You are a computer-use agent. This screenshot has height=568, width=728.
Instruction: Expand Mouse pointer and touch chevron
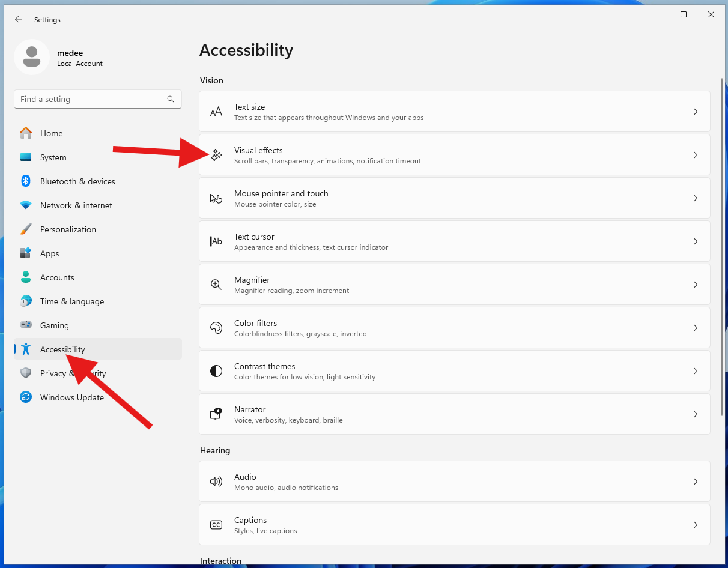click(x=696, y=198)
